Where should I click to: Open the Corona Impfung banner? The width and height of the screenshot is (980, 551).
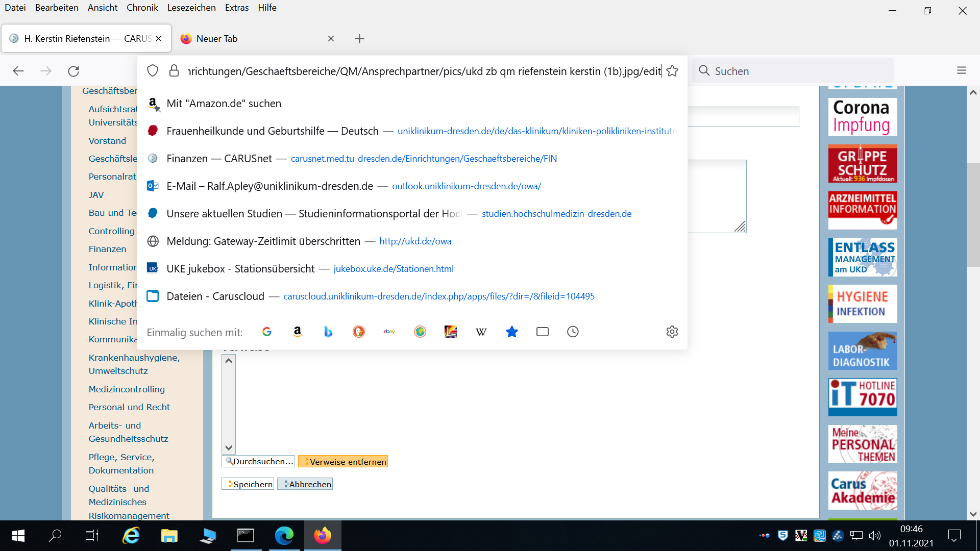[x=863, y=117]
